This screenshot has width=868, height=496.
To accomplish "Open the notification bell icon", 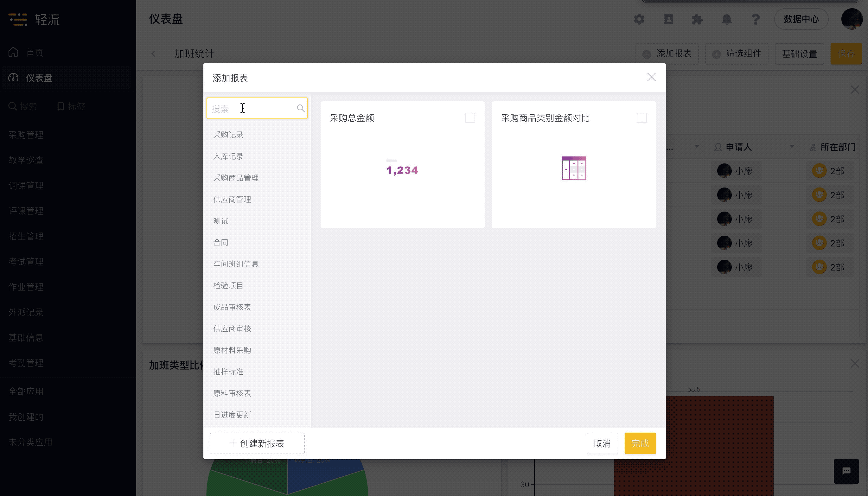I will (727, 19).
